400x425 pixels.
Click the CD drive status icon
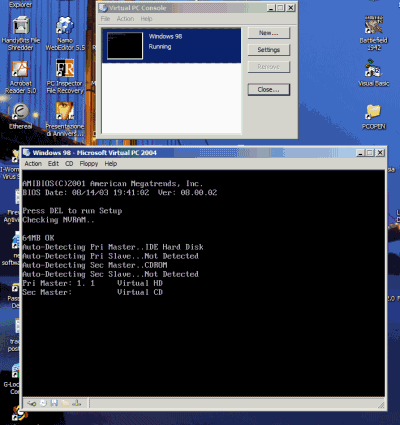[x=43, y=404]
